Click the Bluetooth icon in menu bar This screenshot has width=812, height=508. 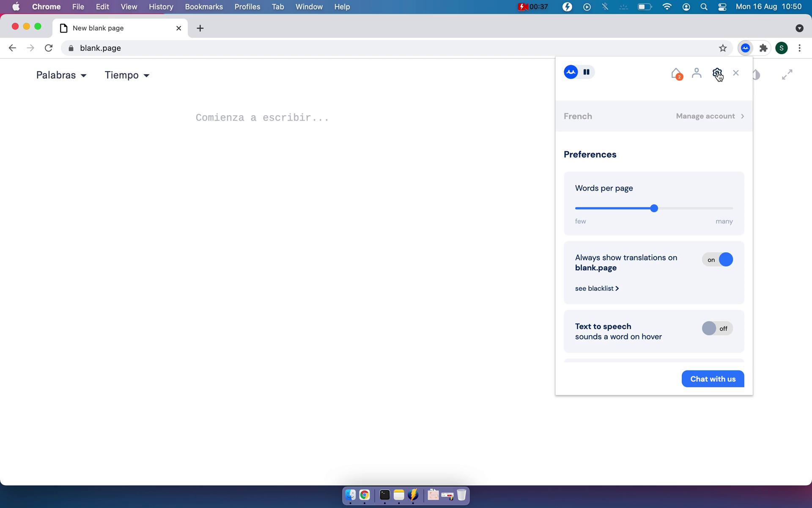tap(605, 7)
